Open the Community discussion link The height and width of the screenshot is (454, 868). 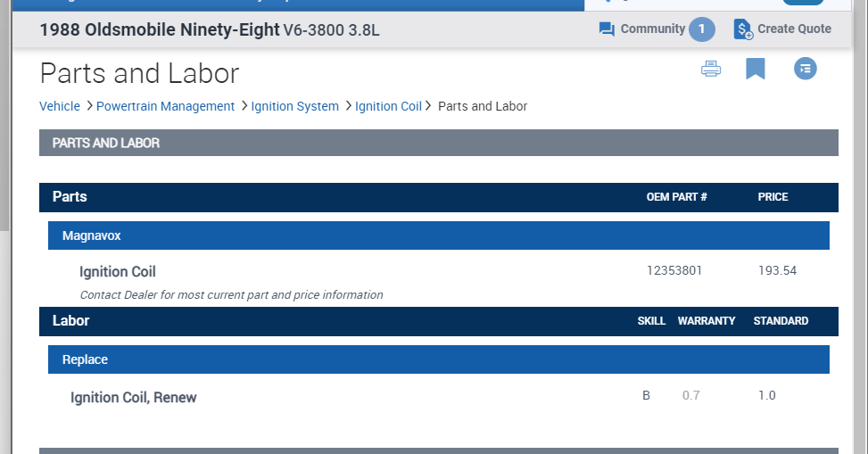[x=652, y=29]
